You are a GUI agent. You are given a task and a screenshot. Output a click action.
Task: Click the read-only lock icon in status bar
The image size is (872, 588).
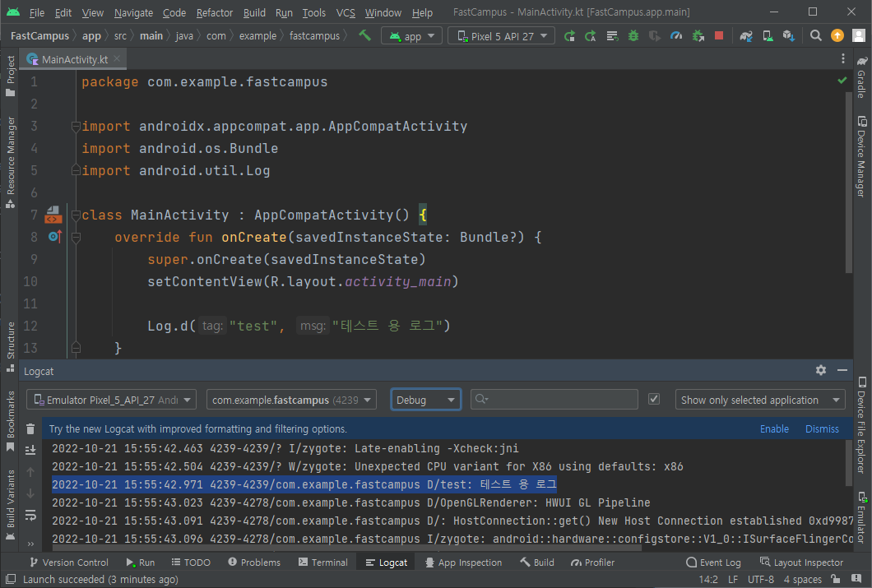coord(835,579)
